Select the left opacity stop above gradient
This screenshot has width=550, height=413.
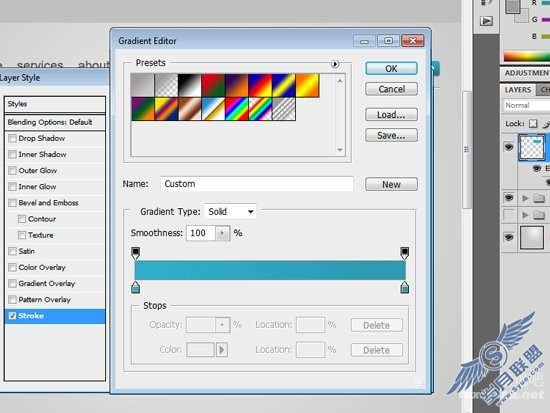(135, 253)
